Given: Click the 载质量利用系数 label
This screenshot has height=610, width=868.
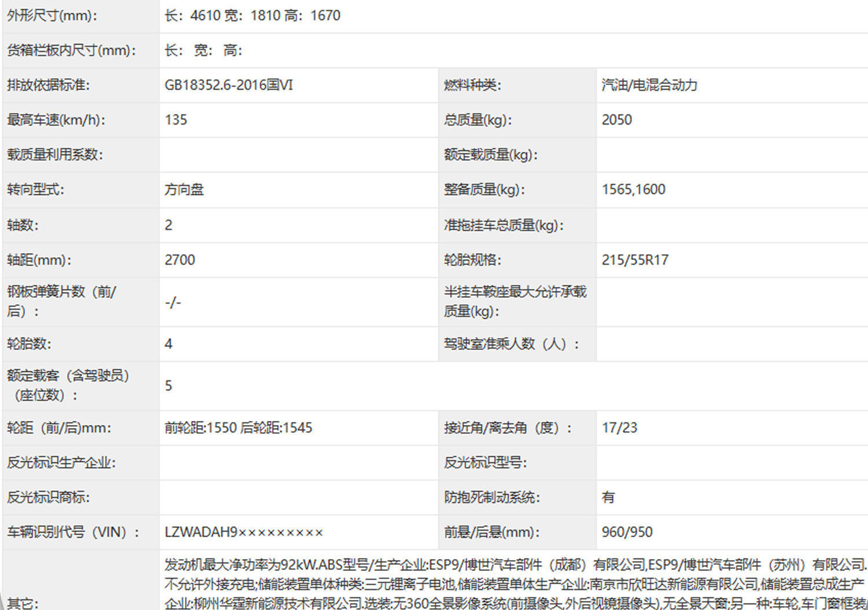Looking at the screenshot, I should [55, 155].
